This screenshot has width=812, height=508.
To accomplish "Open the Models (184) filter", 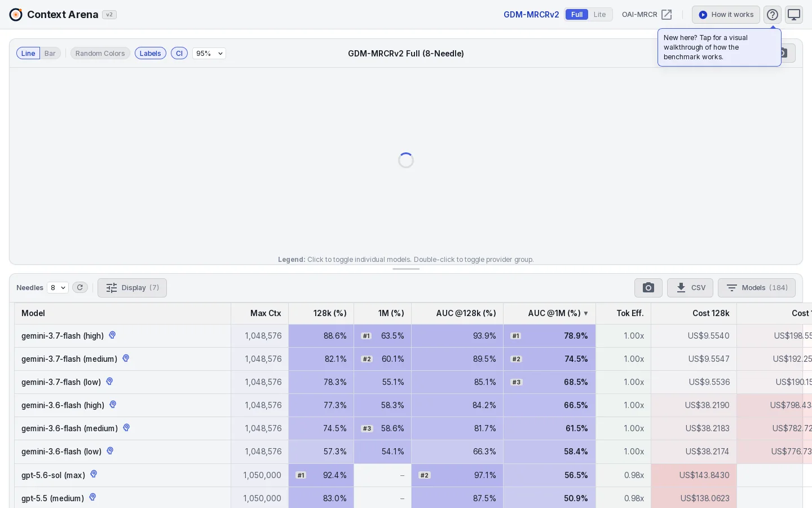I will coord(757,288).
